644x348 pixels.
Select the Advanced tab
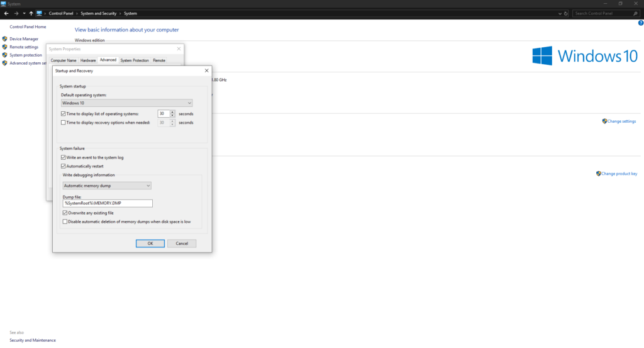pos(108,60)
